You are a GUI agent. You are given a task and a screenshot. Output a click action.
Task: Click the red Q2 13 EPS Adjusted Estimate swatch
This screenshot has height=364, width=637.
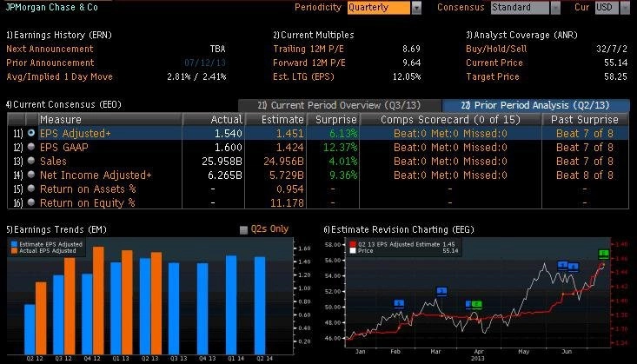[x=353, y=244]
